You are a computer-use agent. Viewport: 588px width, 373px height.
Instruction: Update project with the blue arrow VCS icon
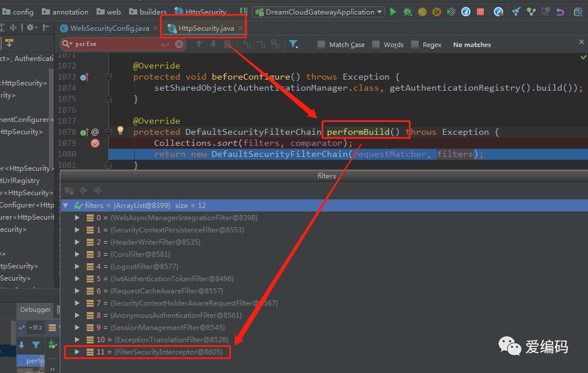pyautogui.click(x=516, y=12)
